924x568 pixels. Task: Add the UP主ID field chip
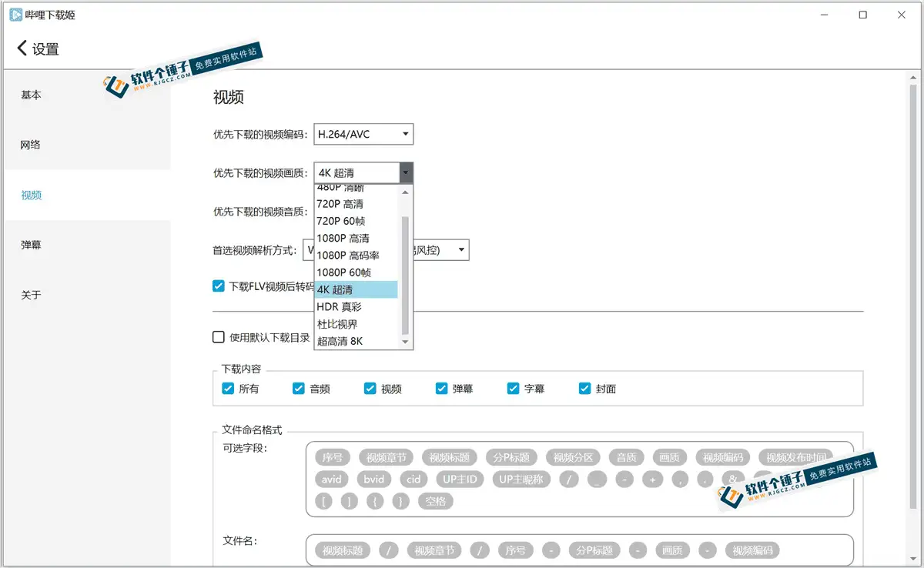pos(460,479)
